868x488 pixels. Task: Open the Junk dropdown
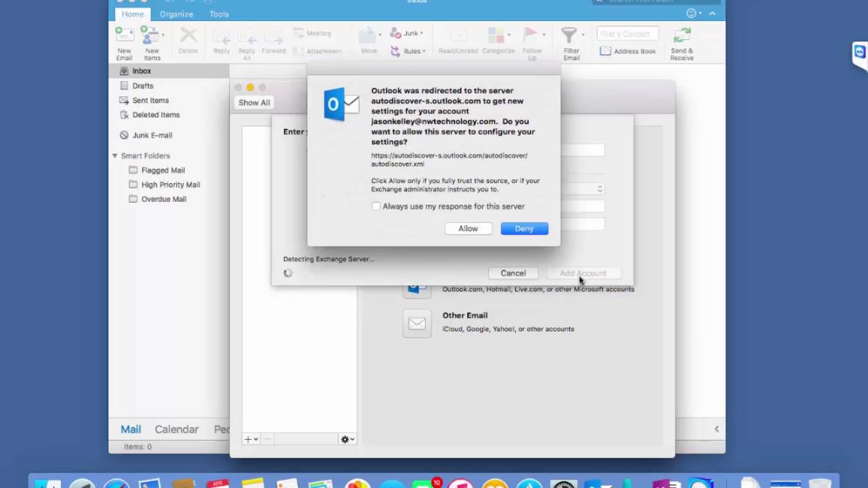[407, 33]
